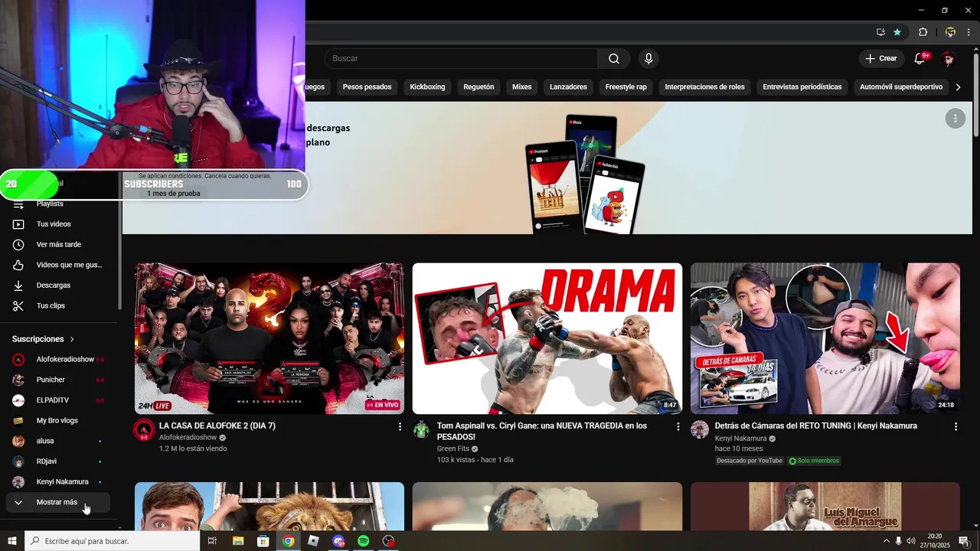Open LA CASA DE ALOFOKE 2 thumbnail
Viewport: 980px width, 551px height.
[269, 338]
